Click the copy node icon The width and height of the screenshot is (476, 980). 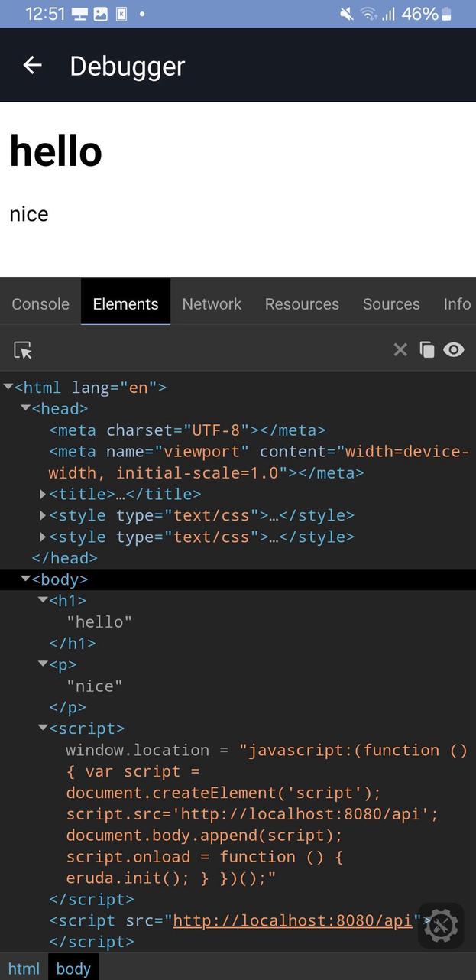tap(428, 349)
